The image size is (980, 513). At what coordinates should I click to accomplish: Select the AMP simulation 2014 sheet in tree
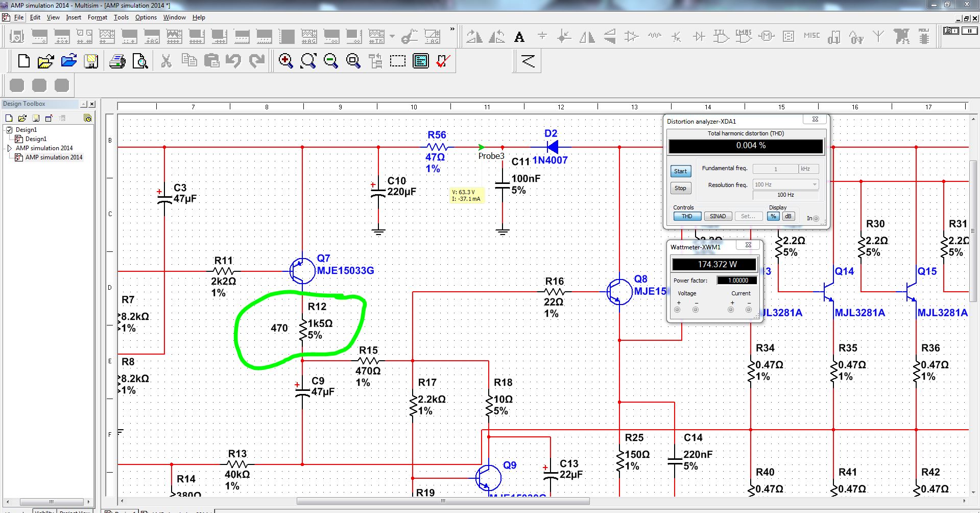[x=54, y=157]
